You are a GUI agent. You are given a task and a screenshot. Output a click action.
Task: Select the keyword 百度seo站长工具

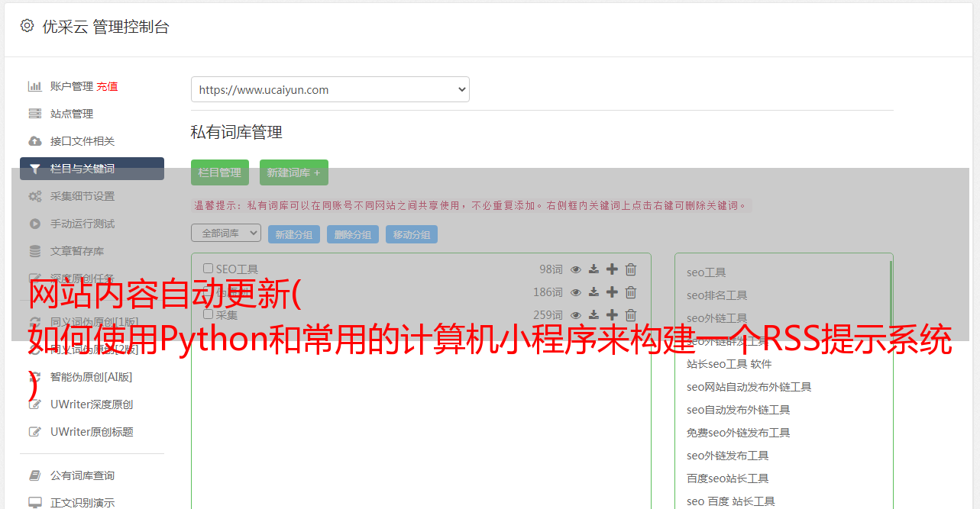pos(728,478)
